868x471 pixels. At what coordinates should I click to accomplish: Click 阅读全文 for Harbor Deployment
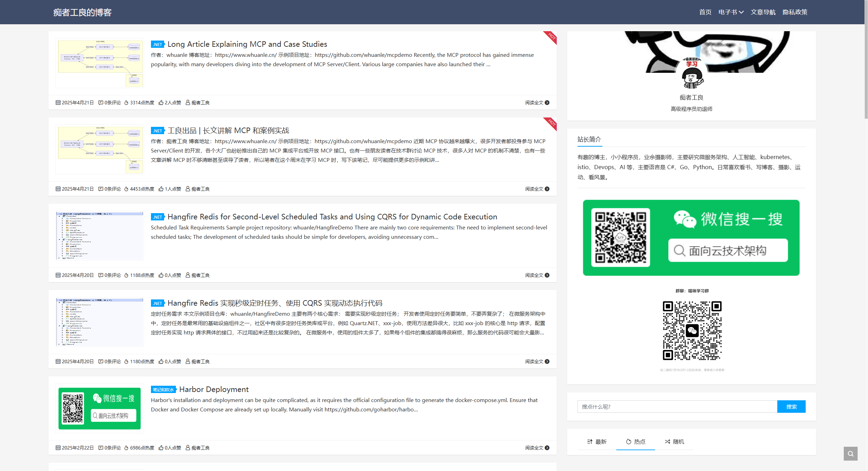click(537, 448)
